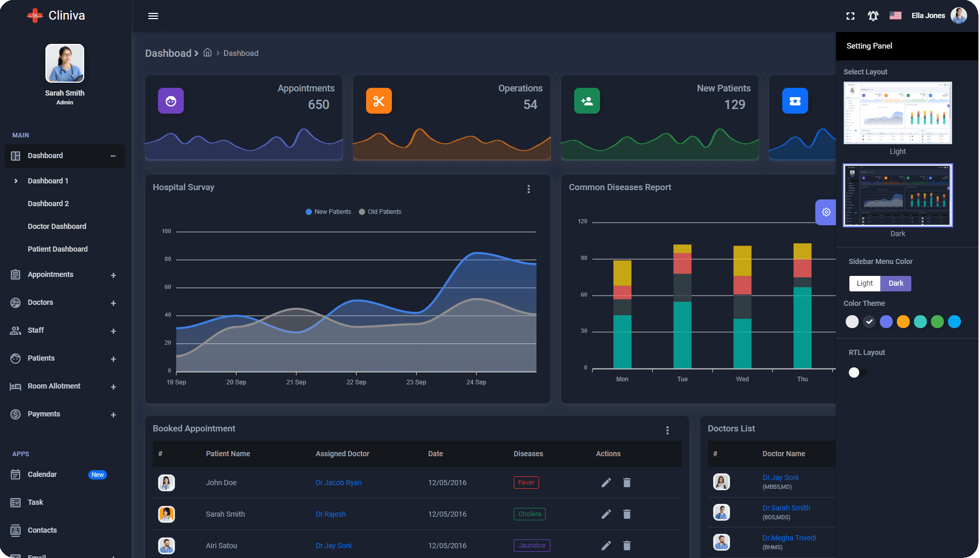Viewport: 980px width, 558px height.
Task: Open Patient Dashboard menu item
Action: (x=58, y=249)
